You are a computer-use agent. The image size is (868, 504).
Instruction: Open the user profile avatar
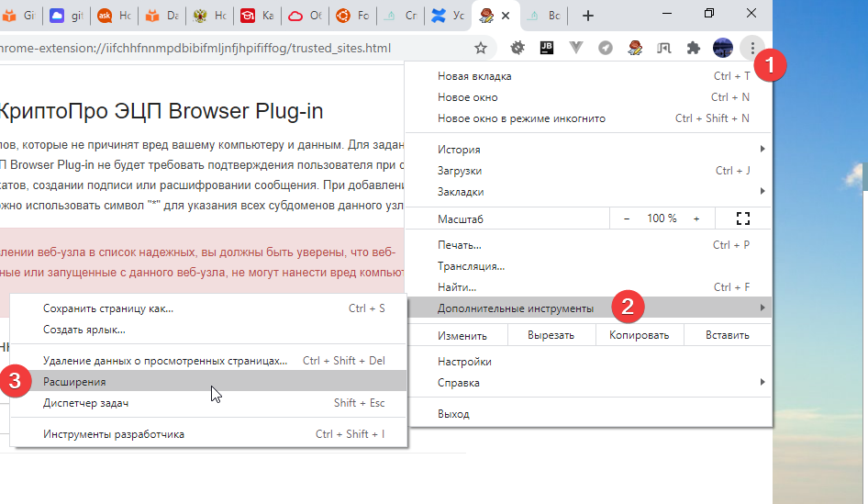tap(722, 48)
